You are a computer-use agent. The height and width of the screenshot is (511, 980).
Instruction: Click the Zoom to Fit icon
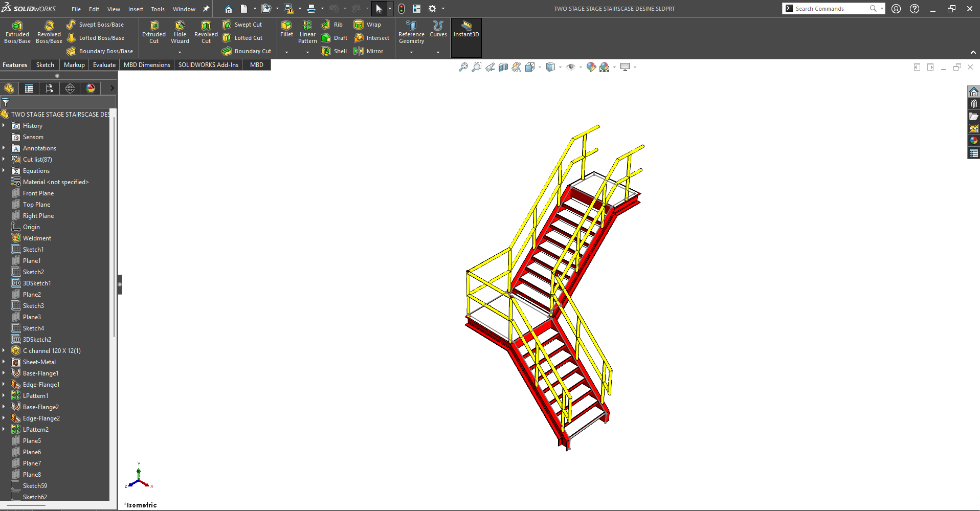[463, 67]
